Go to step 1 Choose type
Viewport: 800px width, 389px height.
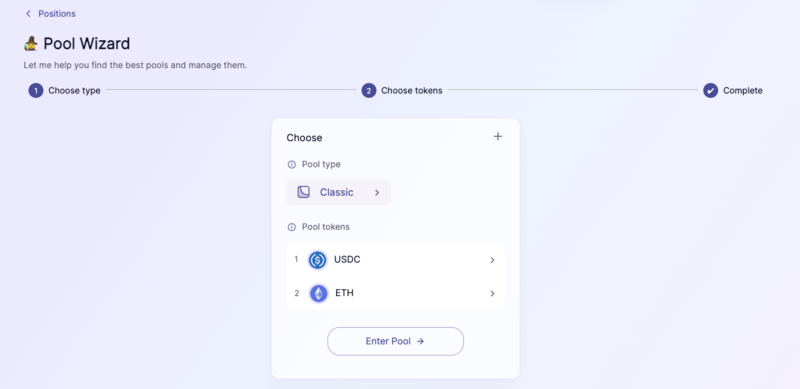click(x=64, y=90)
